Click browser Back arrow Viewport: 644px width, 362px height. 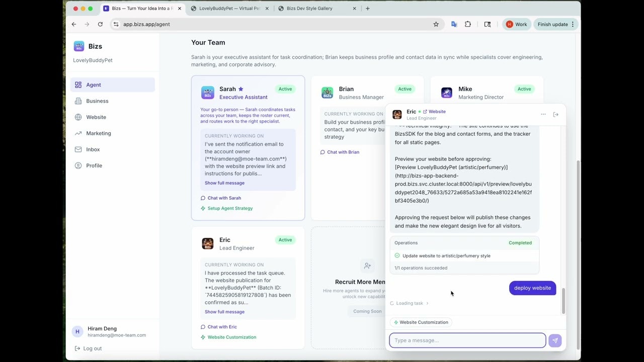(x=74, y=24)
